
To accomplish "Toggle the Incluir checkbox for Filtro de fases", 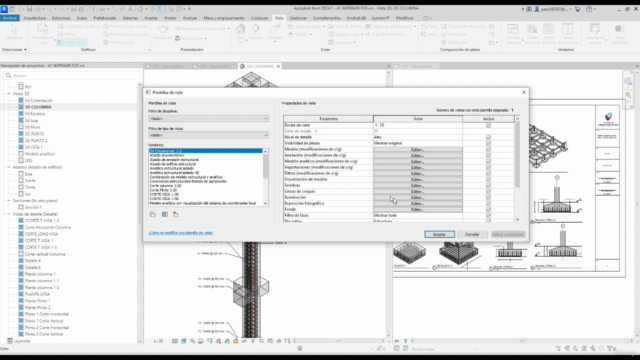I will pos(488,215).
